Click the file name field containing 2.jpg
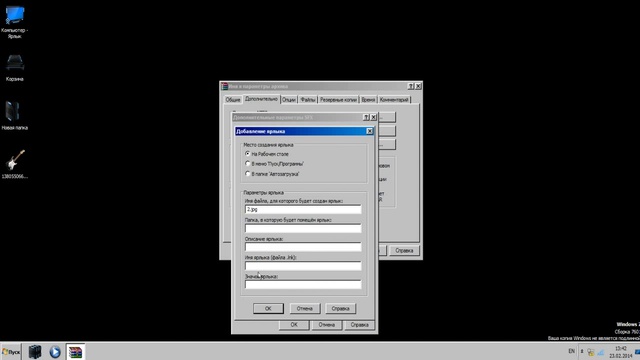The height and width of the screenshot is (360, 640). (x=303, y=209)
